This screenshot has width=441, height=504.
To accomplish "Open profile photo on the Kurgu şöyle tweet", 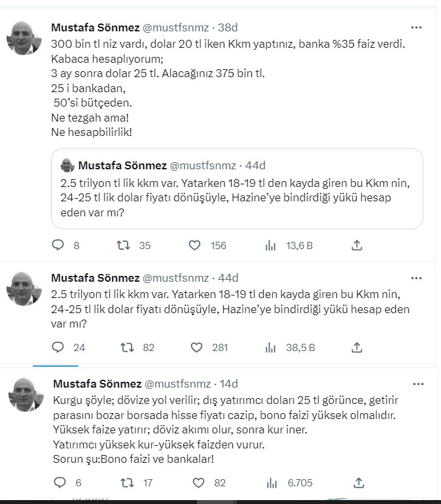I will tap(25, 394).
